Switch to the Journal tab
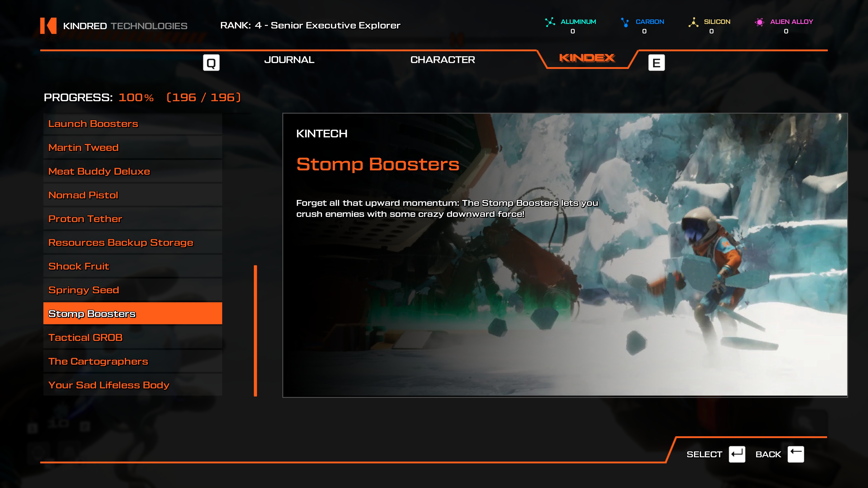The width and height of the screenshot is (868, 488). [x=289, y=60]
